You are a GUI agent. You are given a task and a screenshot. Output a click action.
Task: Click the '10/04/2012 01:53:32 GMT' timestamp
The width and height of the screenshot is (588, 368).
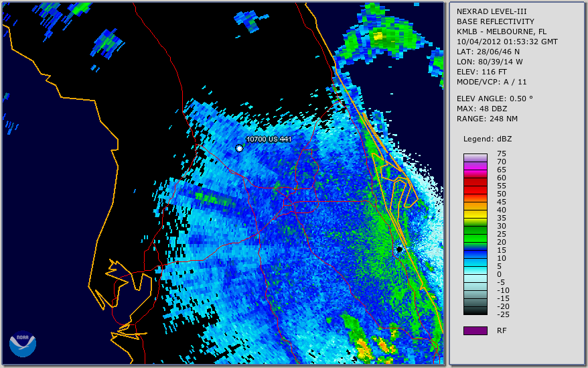click(507, 42)
